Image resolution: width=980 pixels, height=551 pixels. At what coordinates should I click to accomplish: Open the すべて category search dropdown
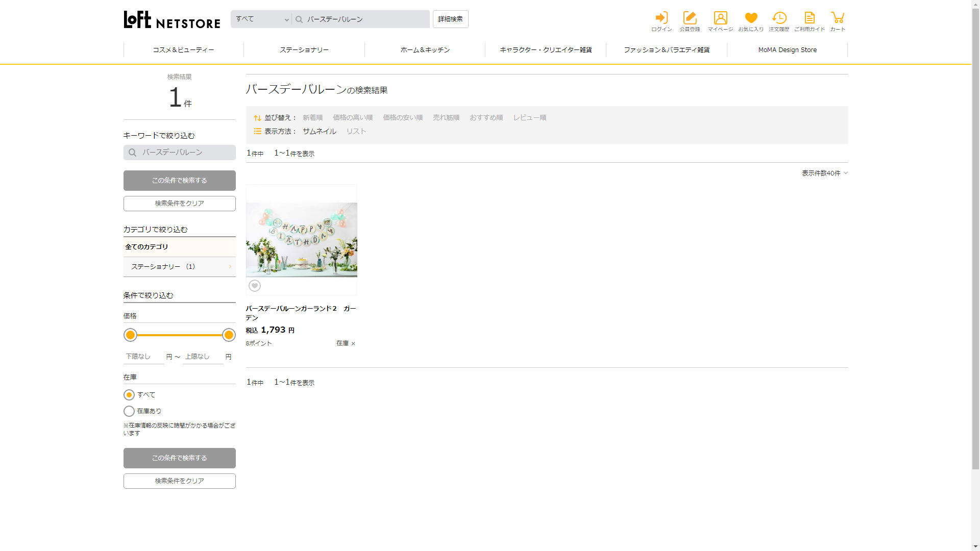(261, 19)
